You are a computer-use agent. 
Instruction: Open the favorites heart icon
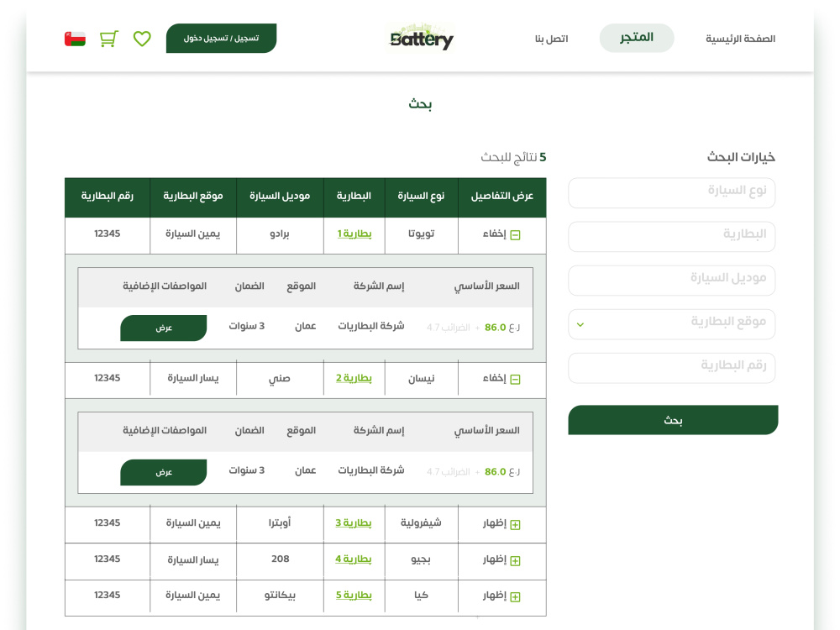pos(142,39)
